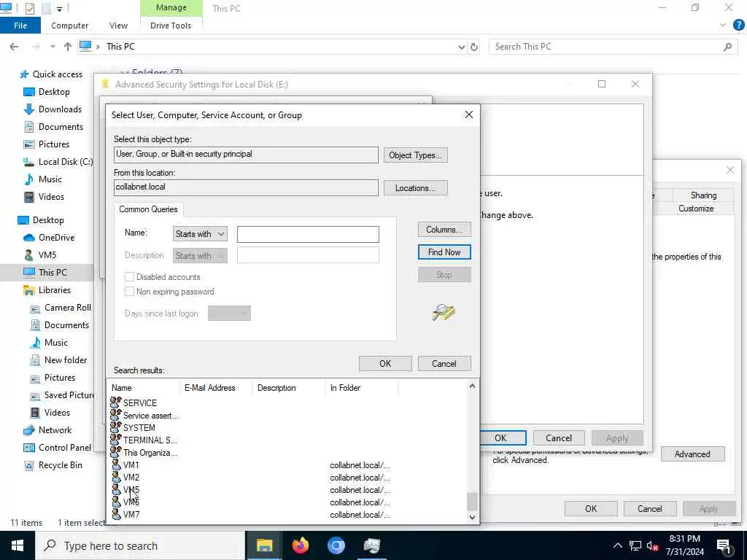The image size is (747, 560).
Task: Launch Firefox from taskbar
Action: [x=300, y=545]
